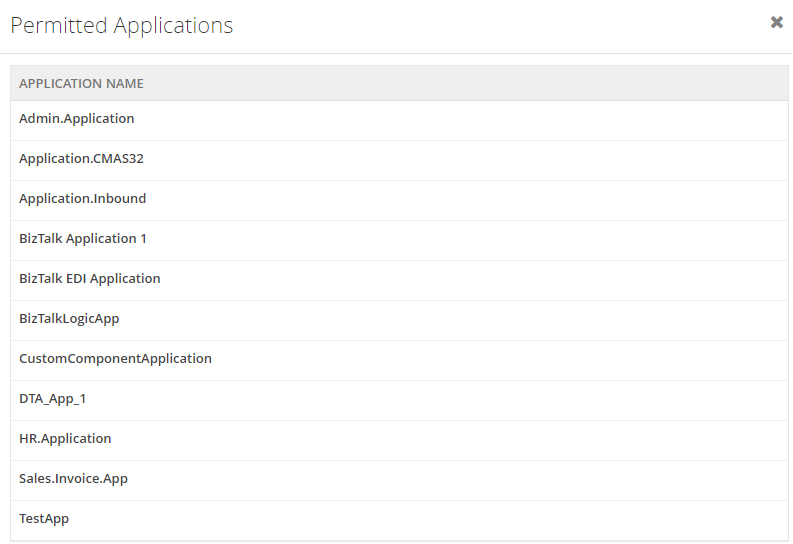Choose the DTA_App_1 entry
Image resolution: width=793 pixels, height=544 pixels.
[399, 400]
